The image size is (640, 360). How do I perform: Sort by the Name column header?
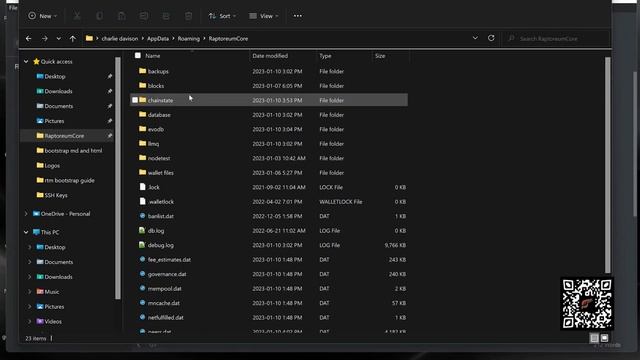click(x=153, y=56)
